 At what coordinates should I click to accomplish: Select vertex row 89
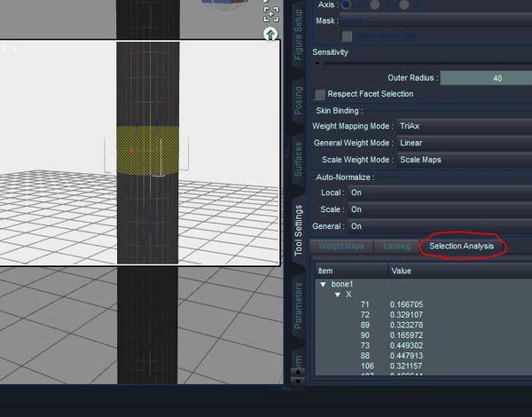(364, 325)
